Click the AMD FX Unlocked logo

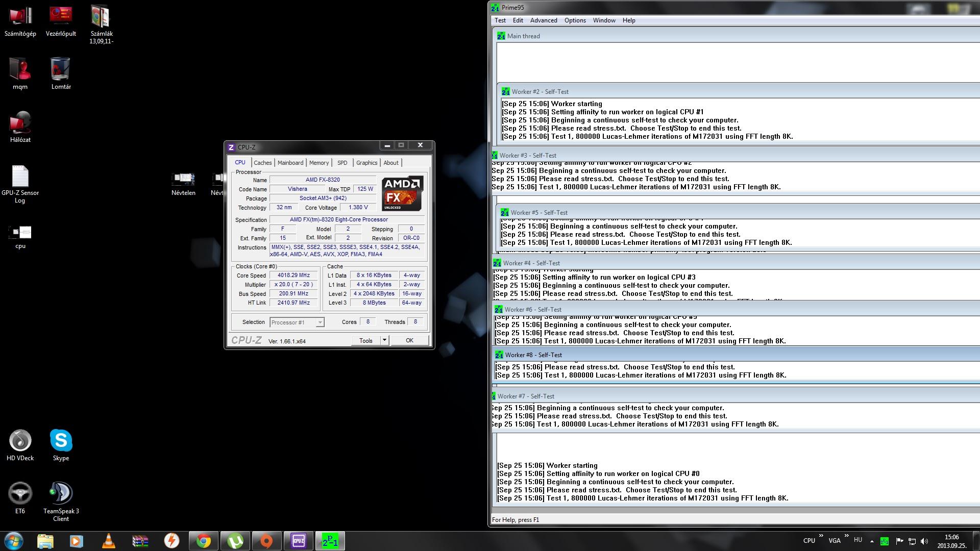tap(403, 194)
